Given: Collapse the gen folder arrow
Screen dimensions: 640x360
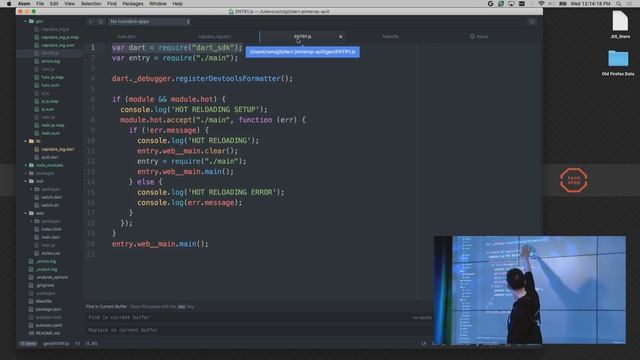Looking at the screenshot, I should click(25, 21).
